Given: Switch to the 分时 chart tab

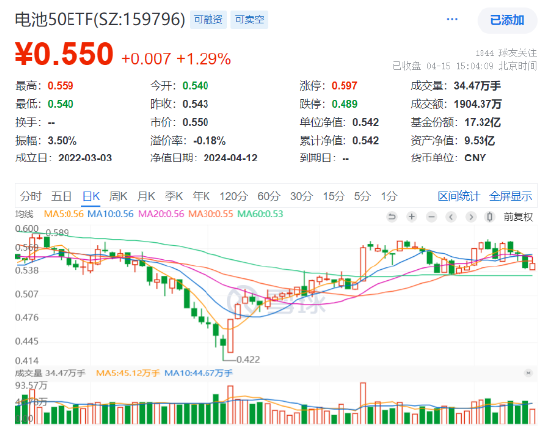Looking at the screenshot, I should (x=31, y=196).
